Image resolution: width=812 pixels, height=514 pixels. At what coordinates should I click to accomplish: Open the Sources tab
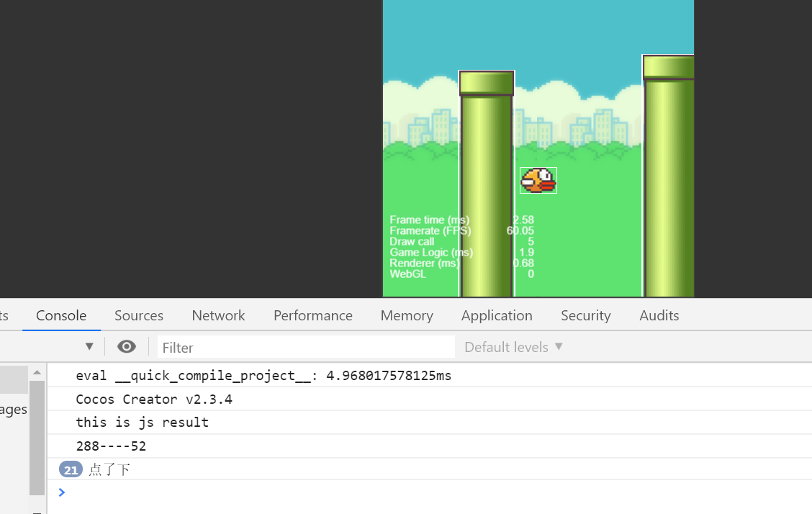[139, 315]
